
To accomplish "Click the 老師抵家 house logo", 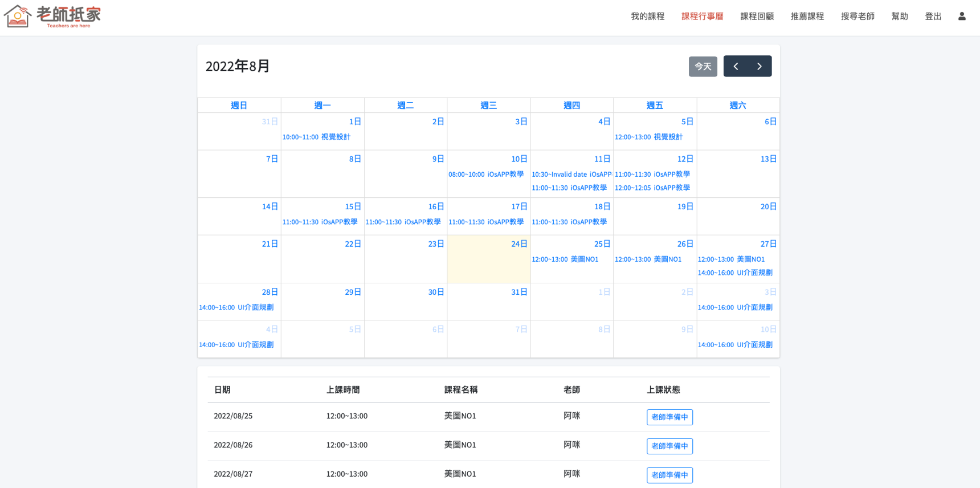I will point(52,17).
